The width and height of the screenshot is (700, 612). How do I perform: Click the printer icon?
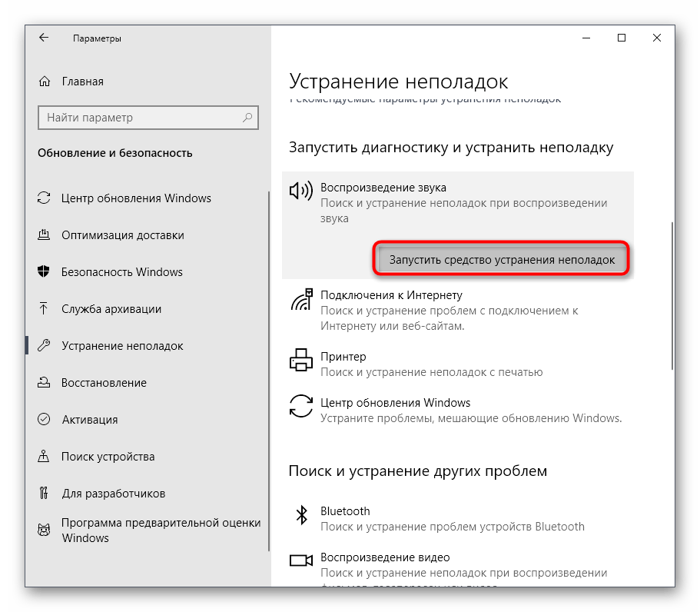coord(301,360)
